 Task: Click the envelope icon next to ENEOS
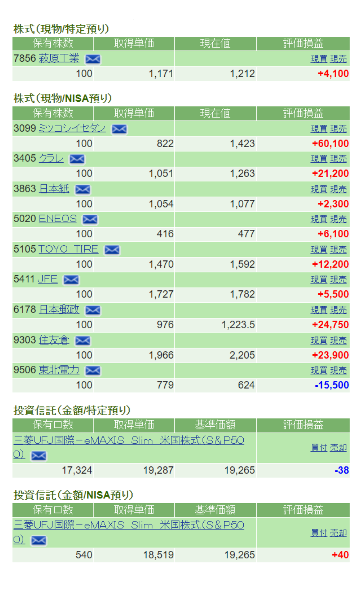90,219
